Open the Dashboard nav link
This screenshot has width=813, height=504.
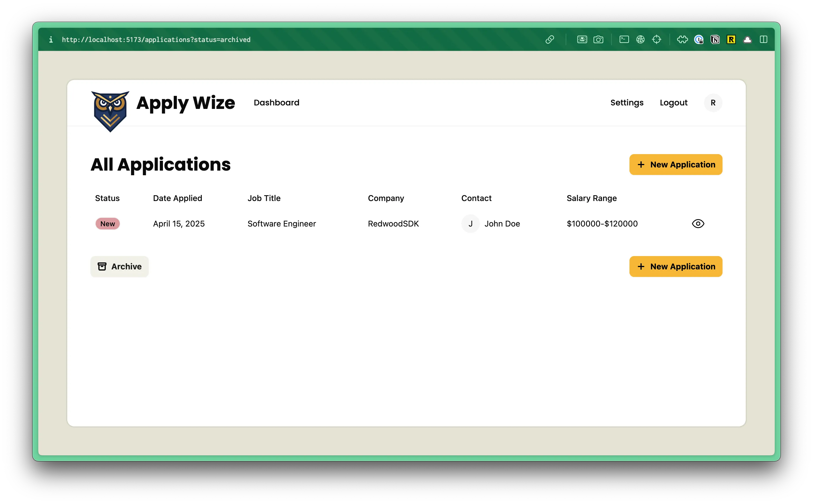coord(276,103)
